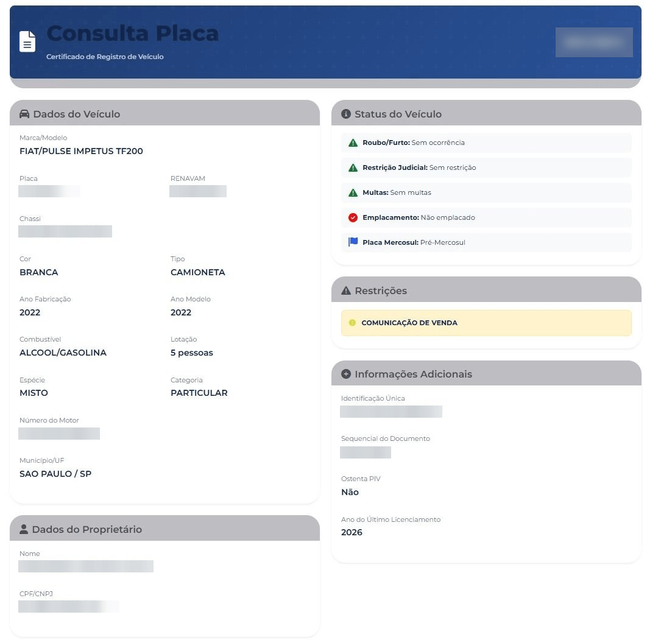The image size is (672, 640).
Task: Click the car icon next to Dados do Veículo
Action: [24, 114]
